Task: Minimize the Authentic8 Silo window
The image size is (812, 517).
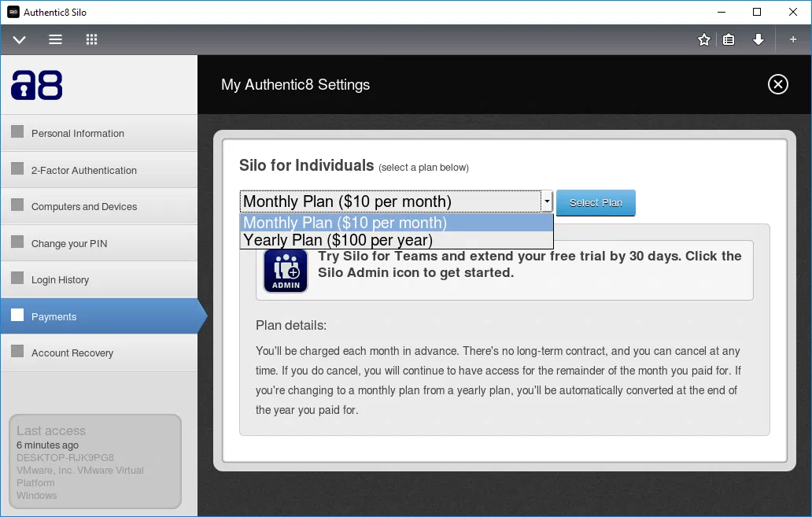Action: [x=721, y=12]
